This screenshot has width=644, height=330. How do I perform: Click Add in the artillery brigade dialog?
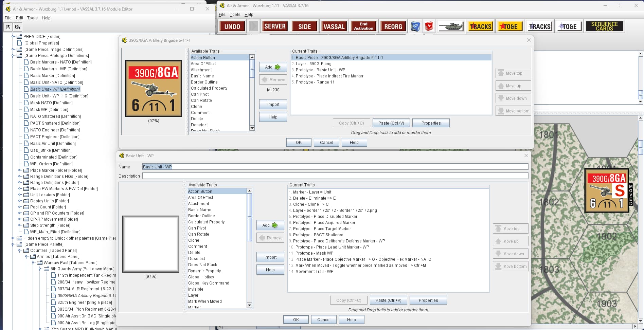click(x=273, y=67)
